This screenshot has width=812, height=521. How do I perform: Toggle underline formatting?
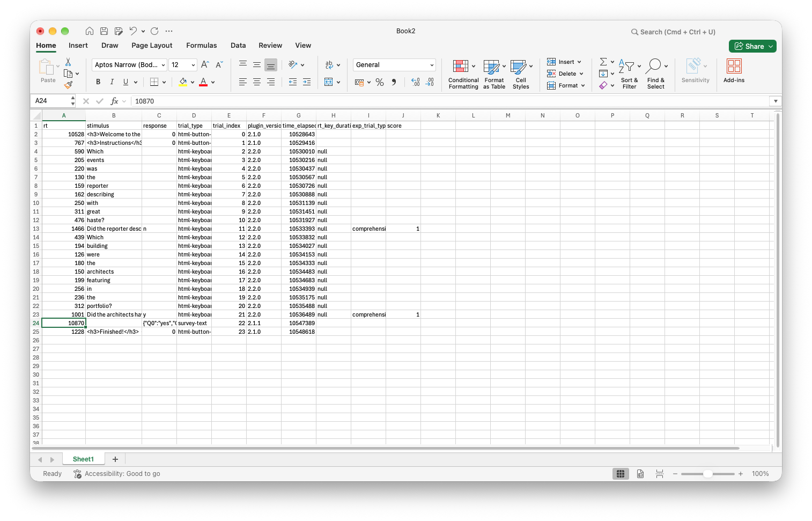(x=126, y=82)
